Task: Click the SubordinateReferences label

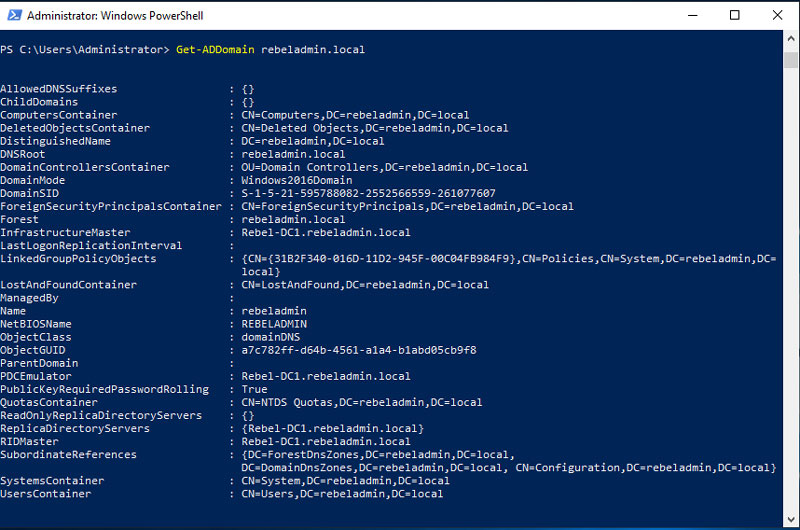Action: [x=68, y=455]
